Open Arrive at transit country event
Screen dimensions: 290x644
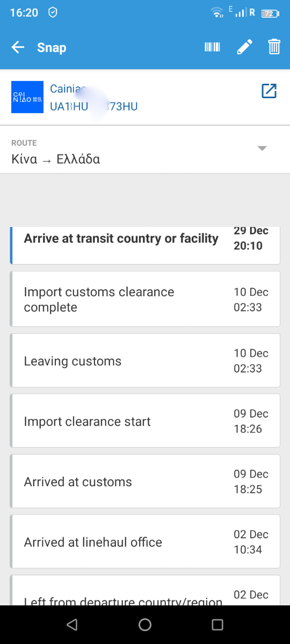click(x=145, y=245)
